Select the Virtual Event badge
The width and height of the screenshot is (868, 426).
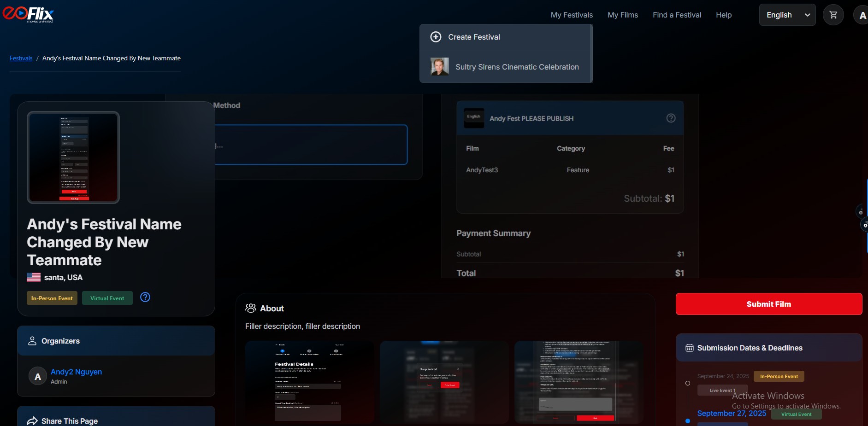(x=107, y=298)
